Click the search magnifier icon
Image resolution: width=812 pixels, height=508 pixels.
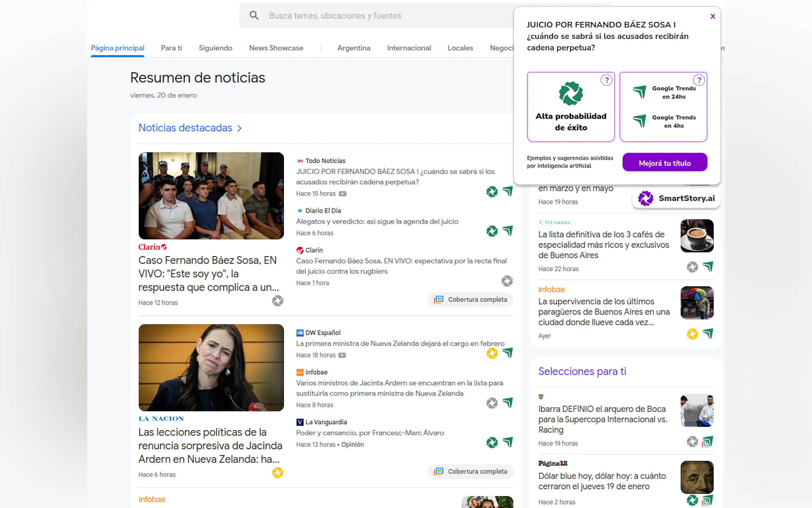(254, 15)
